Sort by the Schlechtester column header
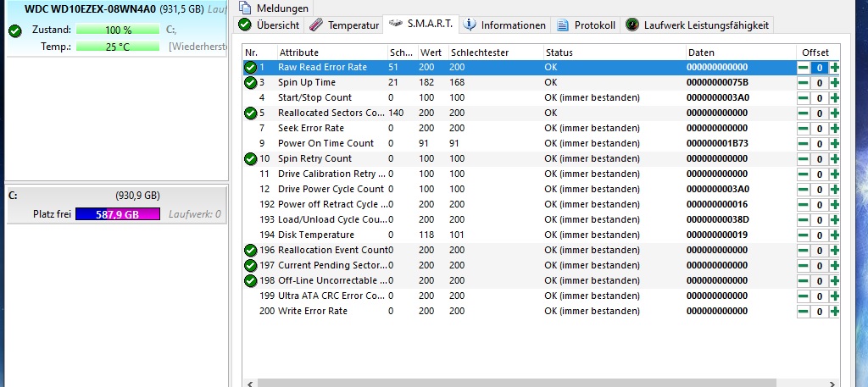This screenshot has height=387, width=868. 496,53
